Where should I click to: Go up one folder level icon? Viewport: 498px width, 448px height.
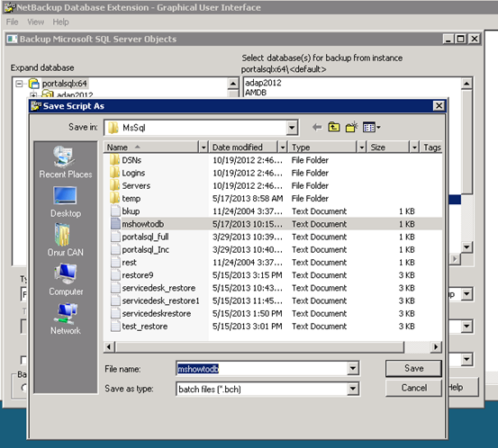[334, 127]
